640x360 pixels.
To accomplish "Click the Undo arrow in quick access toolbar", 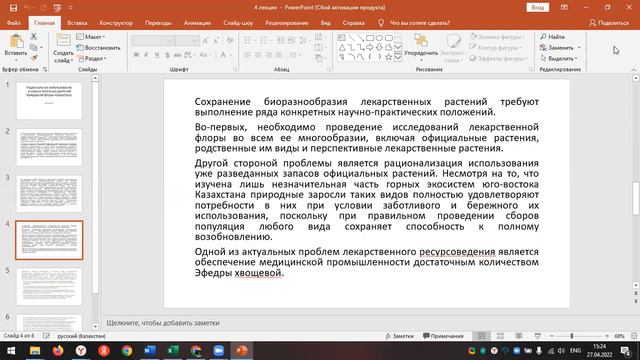I will pos(27,8).
